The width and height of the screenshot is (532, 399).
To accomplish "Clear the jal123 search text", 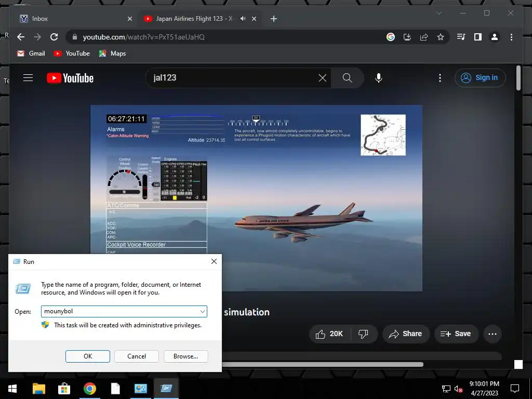I will pyautogui.click(x=322, y=78).
